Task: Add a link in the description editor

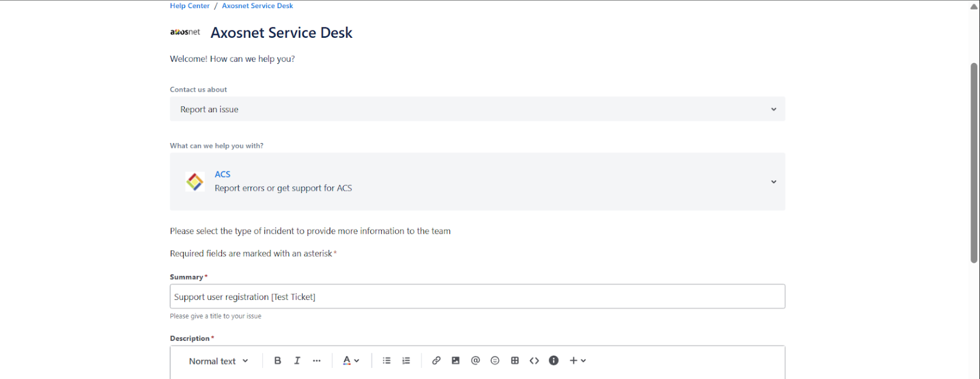Action: coord(436,360)
